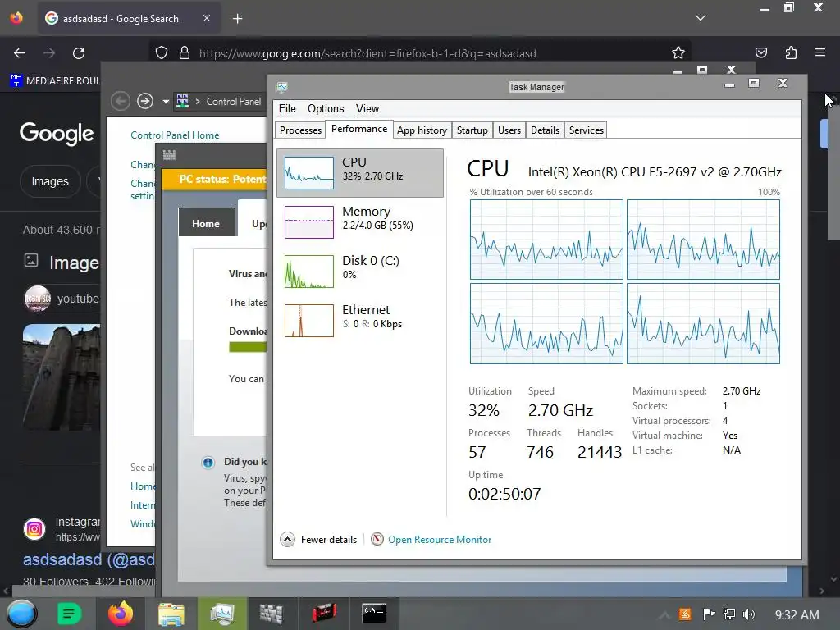This screenshot has height=630, width=840.
Task: Click the padlock site info icon
Action: (x=185, y=53)
